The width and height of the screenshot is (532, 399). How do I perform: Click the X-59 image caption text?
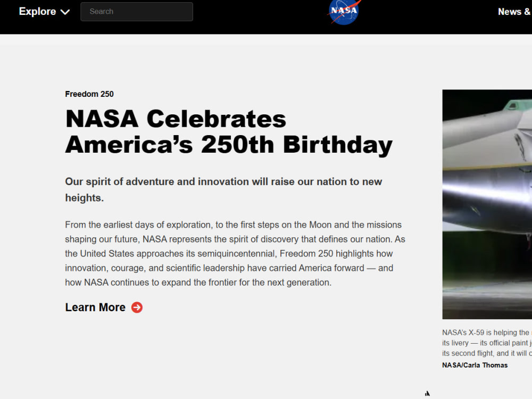click(487, 343)
